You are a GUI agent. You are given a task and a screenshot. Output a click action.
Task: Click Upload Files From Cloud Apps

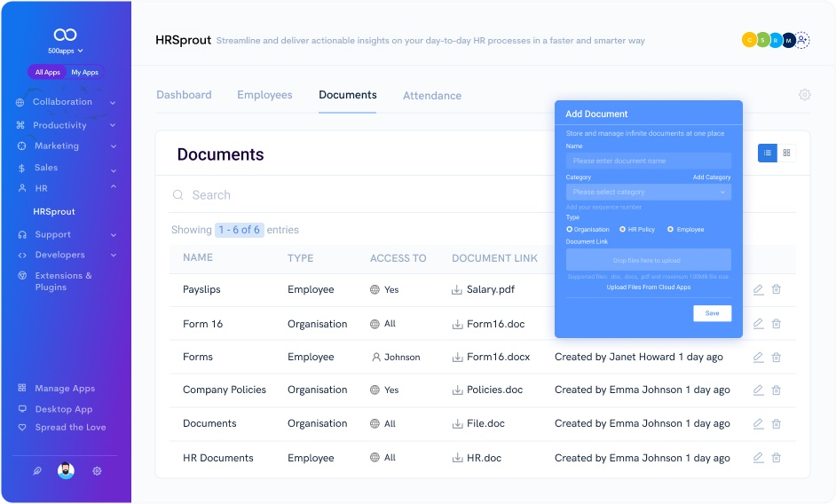coord(649,287)
